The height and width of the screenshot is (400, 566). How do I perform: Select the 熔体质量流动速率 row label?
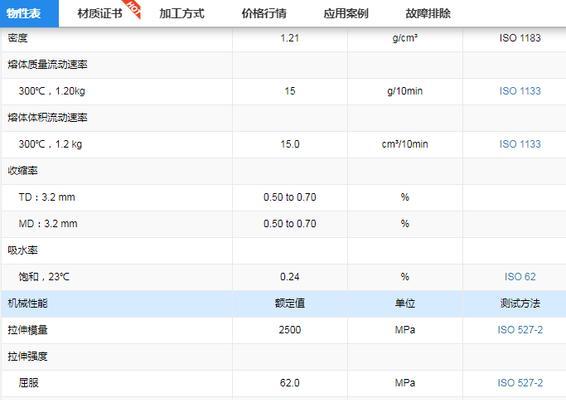tap(48, 65)
